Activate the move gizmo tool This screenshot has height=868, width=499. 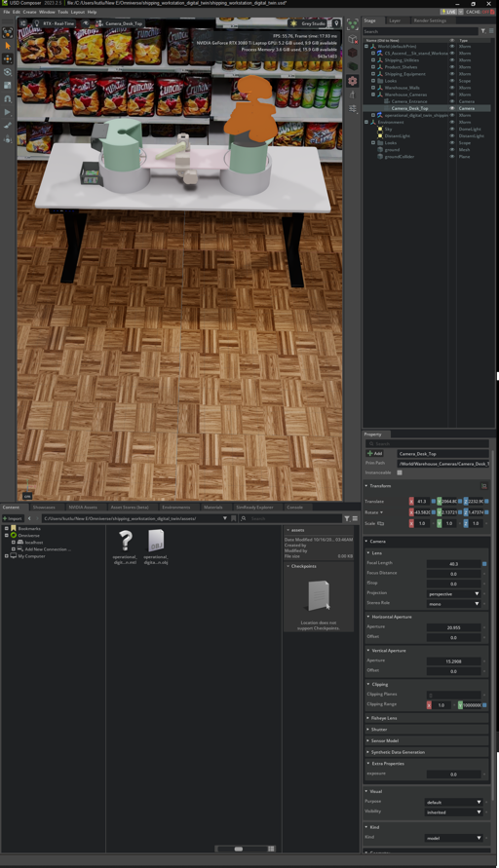tap(7, 58)
